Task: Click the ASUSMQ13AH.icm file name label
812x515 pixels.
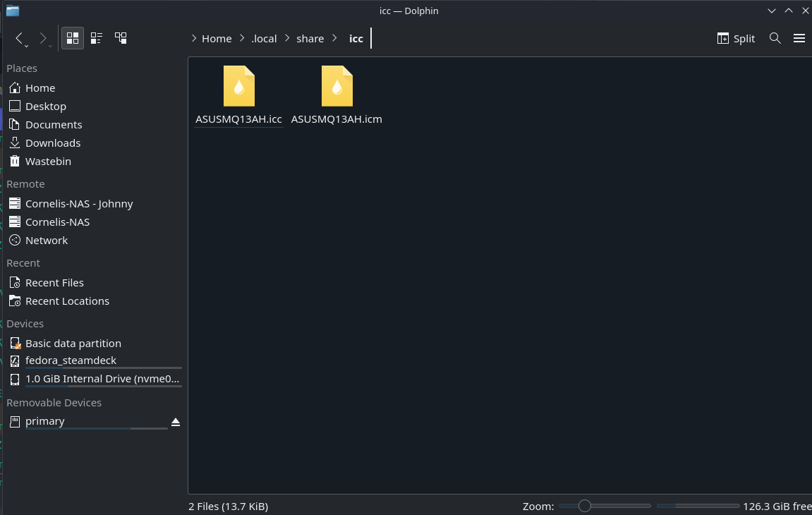Action: click(337, 119)
